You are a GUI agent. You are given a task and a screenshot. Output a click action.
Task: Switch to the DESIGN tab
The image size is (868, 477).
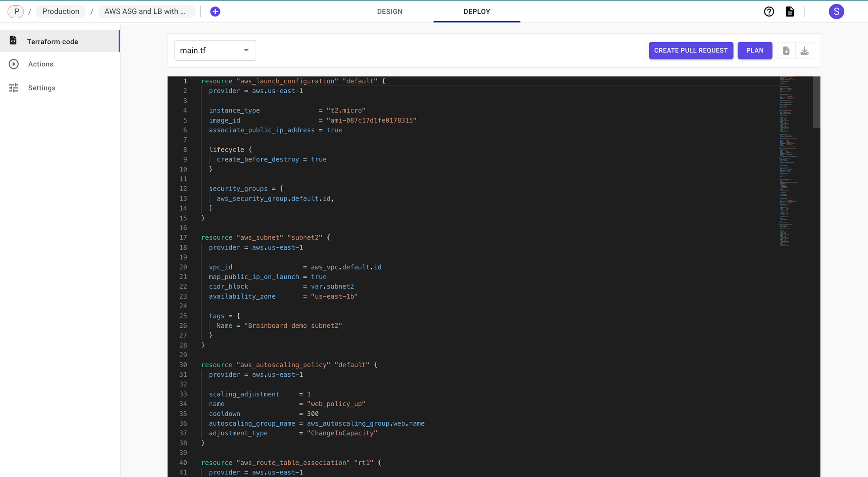point(389,12)
